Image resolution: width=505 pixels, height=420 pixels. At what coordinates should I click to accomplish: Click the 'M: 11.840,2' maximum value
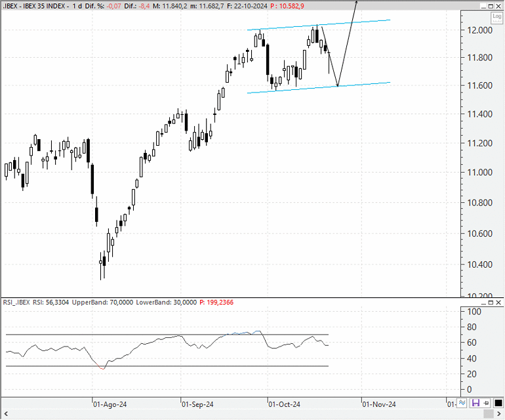pyautogui.click(x=170, y=6)
